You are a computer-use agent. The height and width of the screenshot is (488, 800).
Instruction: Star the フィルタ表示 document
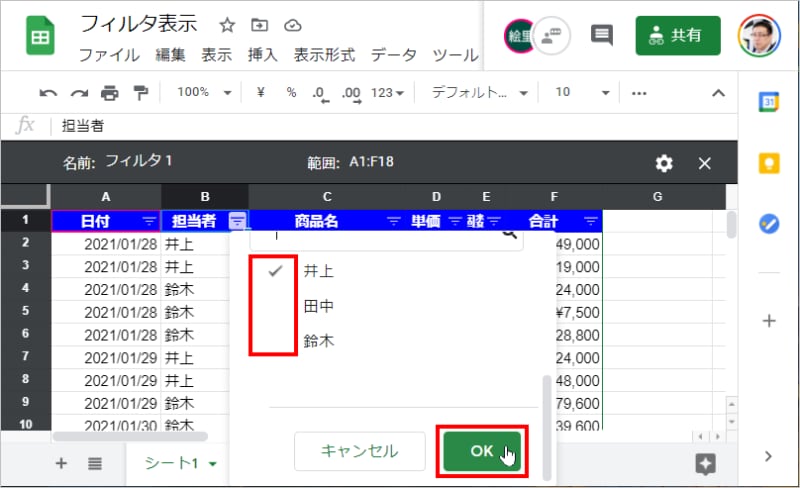pos(227,25)
